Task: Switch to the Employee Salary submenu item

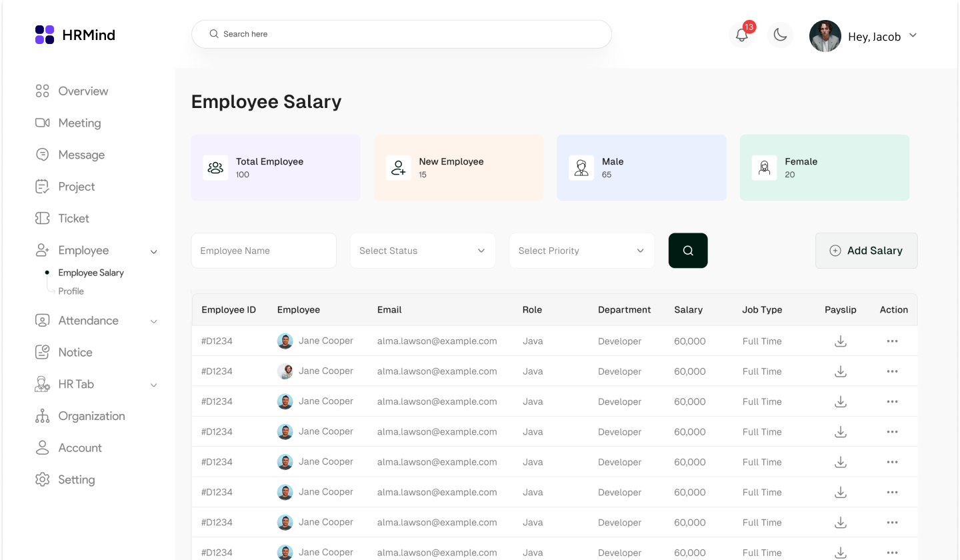Action: pyautogui.click(x=91, y=272)
